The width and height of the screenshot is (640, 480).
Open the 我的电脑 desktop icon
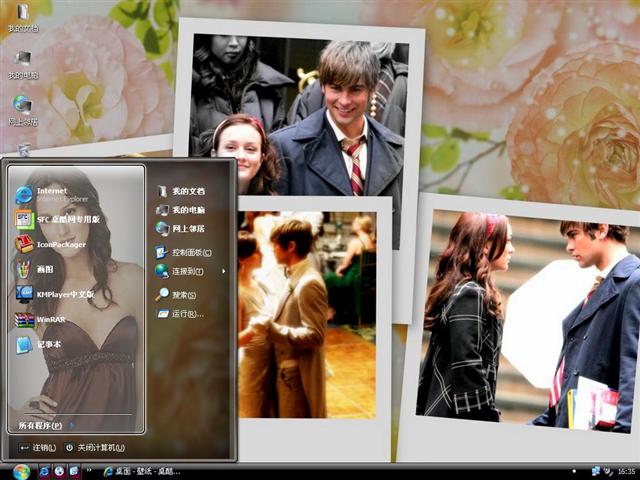point(22,63)
